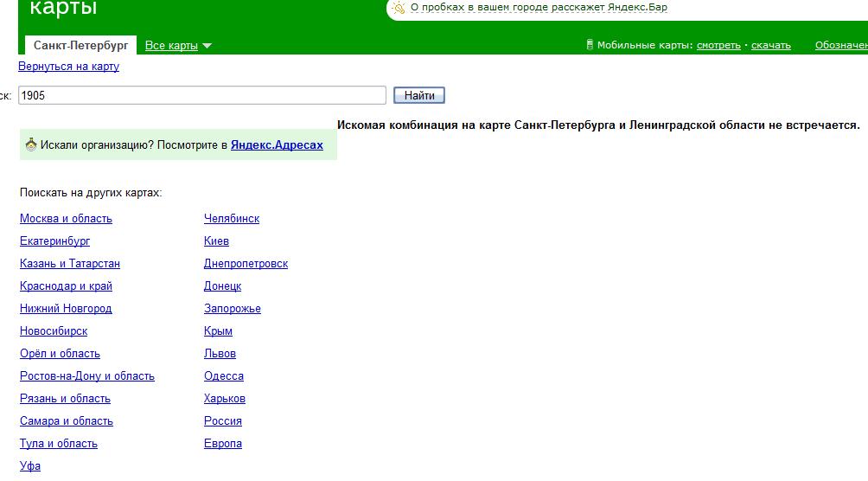The image size is (868, 481).
Task: Click the 'Искали организацию?' text
Action: (x=97, y=145)
